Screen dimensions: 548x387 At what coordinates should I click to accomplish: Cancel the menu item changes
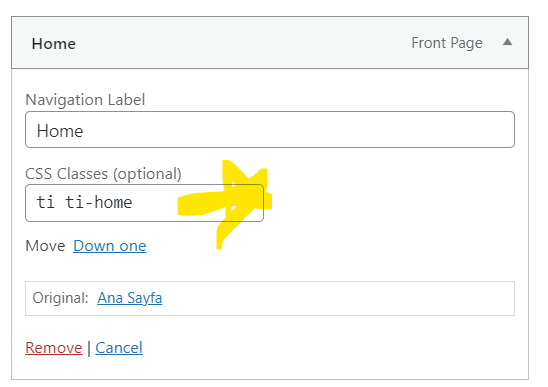pos(119,348)
